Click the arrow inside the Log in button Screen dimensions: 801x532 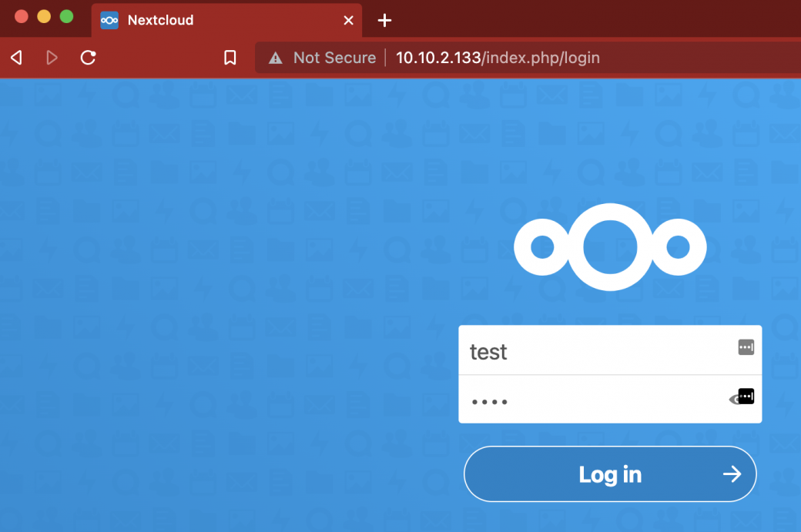point(732,474)
